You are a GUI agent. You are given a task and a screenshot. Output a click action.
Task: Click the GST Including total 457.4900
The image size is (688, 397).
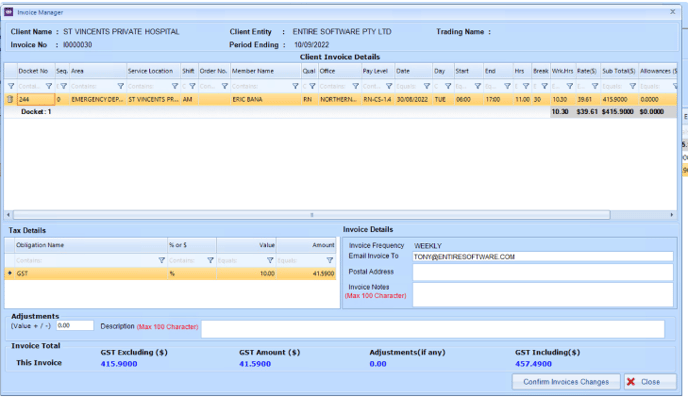click(533, 364)
